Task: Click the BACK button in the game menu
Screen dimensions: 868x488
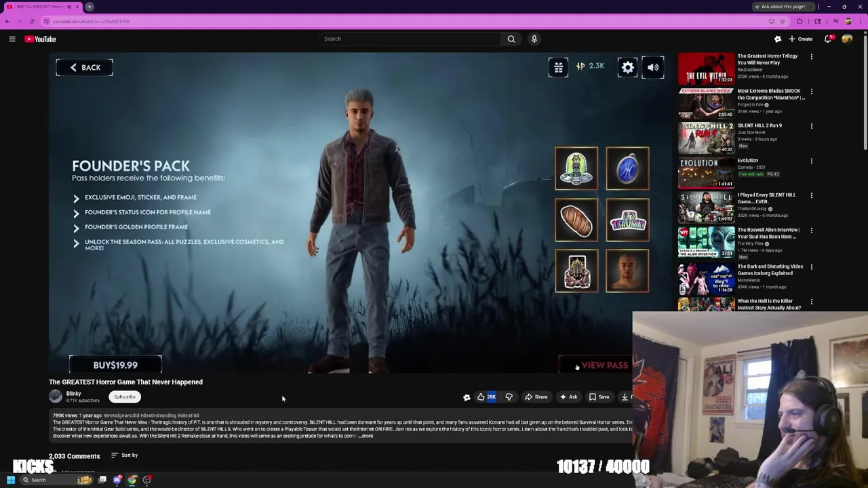Action: click(84, 67)
